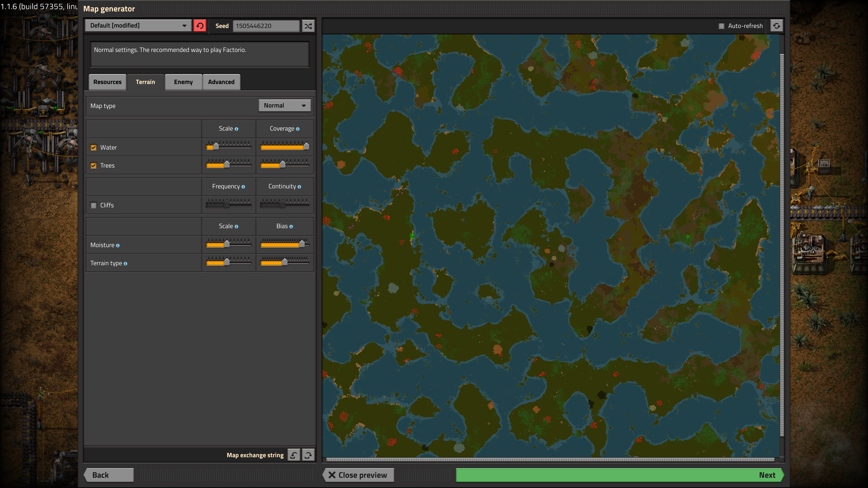
Task: Toggle the Water checkbox
Action: [x=94, y=148]
